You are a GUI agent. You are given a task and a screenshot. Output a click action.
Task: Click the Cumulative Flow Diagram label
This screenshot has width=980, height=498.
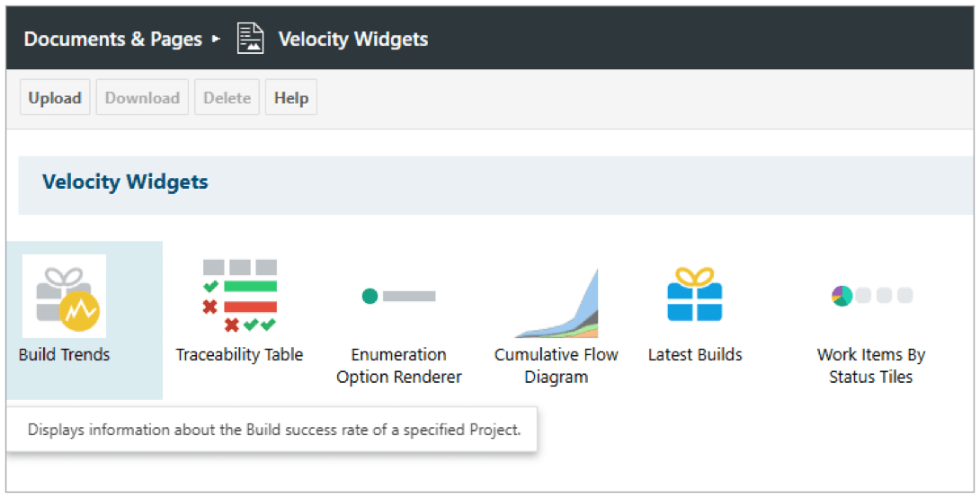[557, 365]
